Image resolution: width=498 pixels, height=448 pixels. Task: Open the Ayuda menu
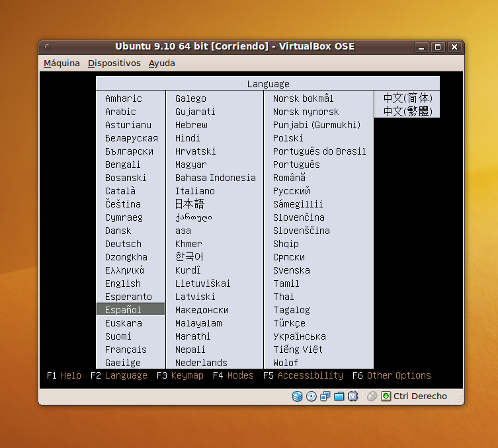(161, 63)
